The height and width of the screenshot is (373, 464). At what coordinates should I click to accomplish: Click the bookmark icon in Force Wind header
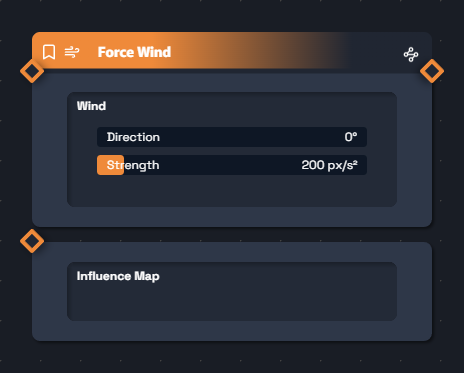pyautogui.click(x=49, y=52)
